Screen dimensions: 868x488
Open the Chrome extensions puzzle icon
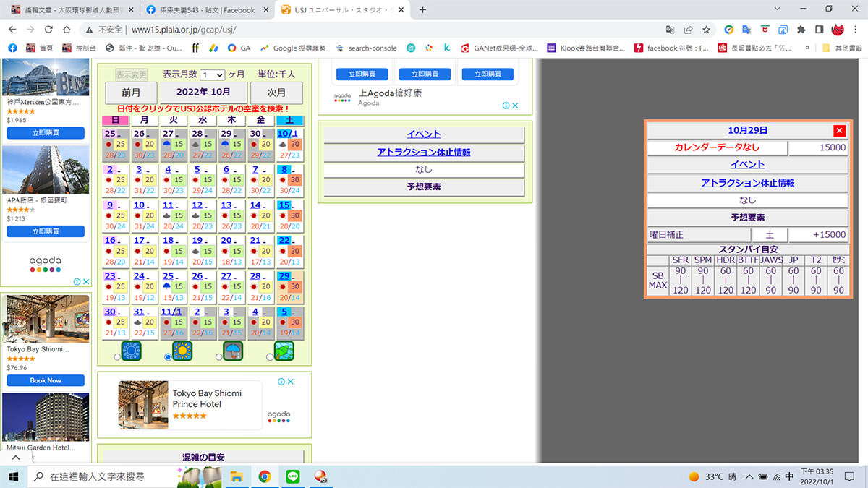pyautogui.click(x=801, y=30)
